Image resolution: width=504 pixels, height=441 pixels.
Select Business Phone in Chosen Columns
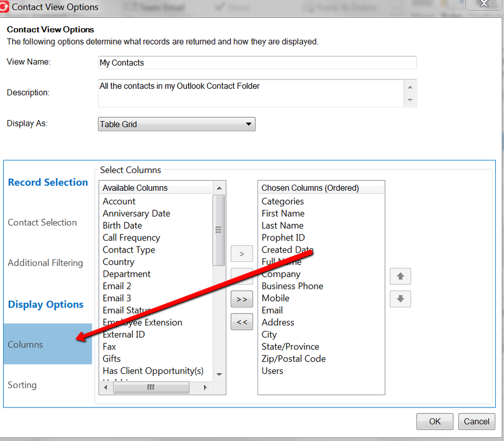292,286
